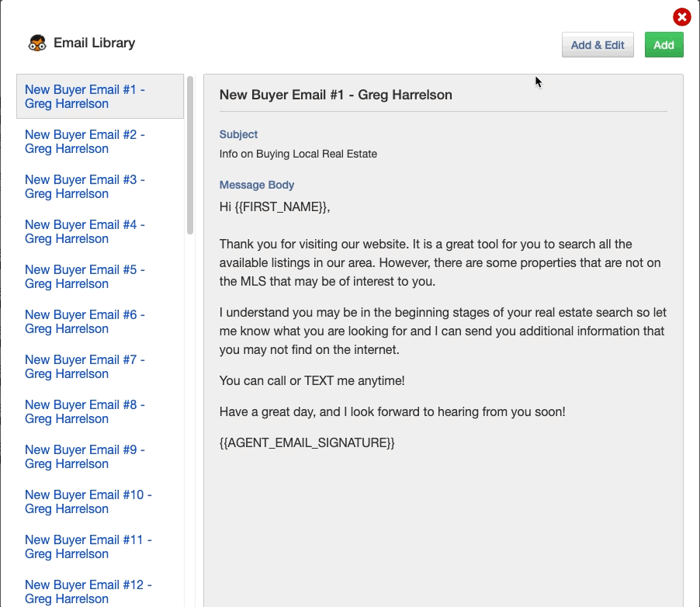Click the Add & Edit button
700x607 pixels.
click(x=598, y=45)
